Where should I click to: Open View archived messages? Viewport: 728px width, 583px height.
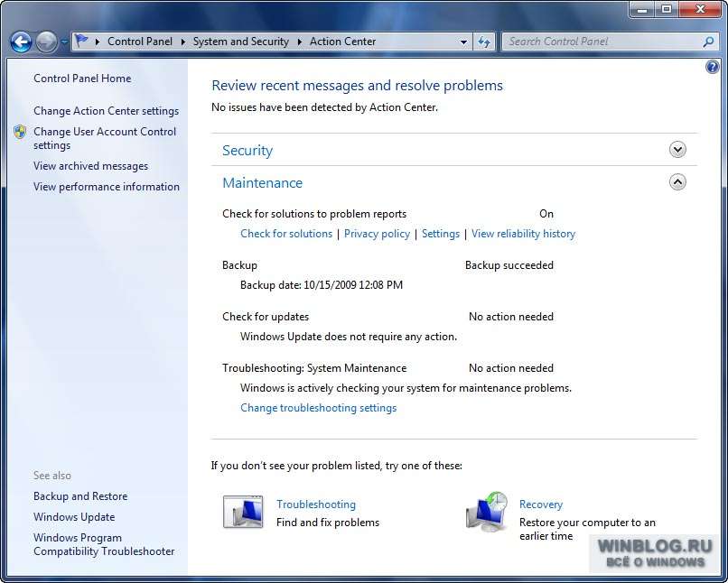point(90,166)
